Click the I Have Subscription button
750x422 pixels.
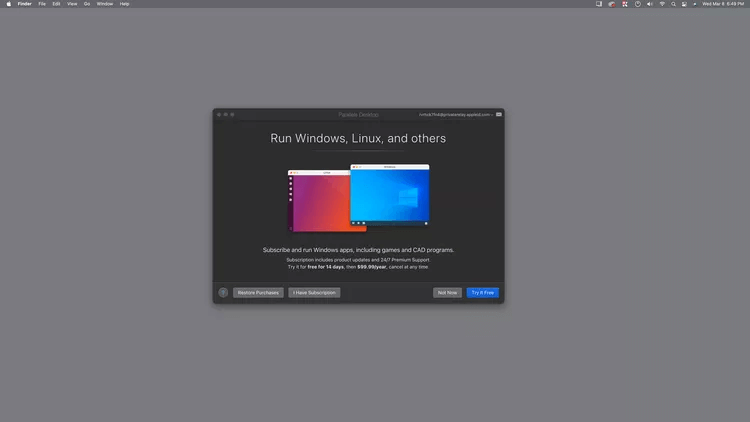pyautogui.click(x=314, y=292)
